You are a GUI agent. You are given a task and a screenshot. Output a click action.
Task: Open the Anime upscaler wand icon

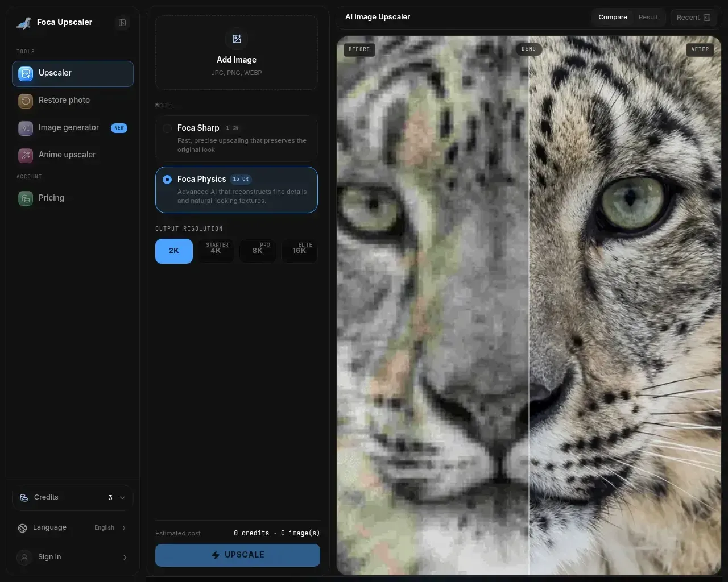(26, 155)
